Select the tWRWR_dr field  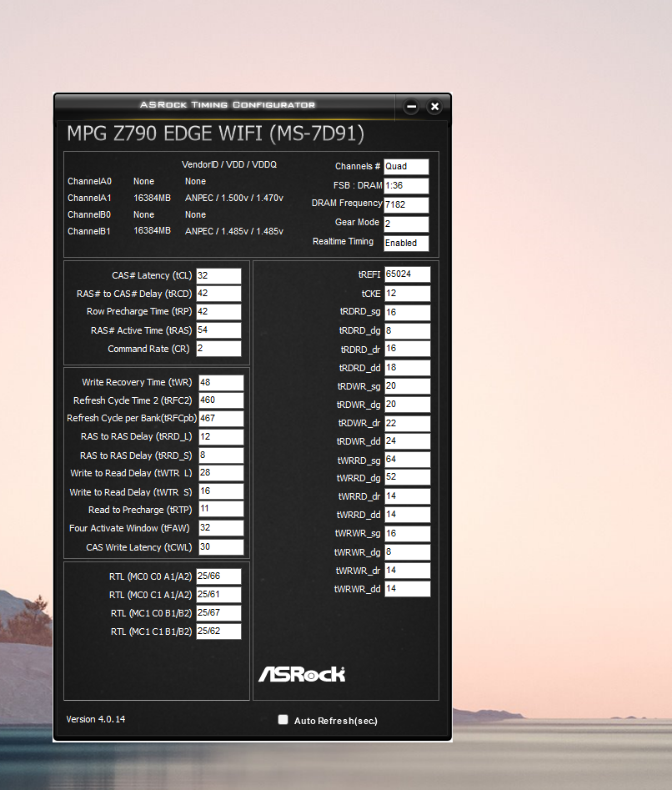407,571
